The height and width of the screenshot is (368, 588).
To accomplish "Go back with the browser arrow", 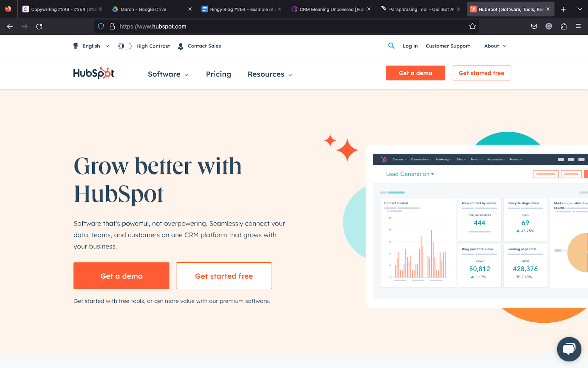I will pos(10,26).
